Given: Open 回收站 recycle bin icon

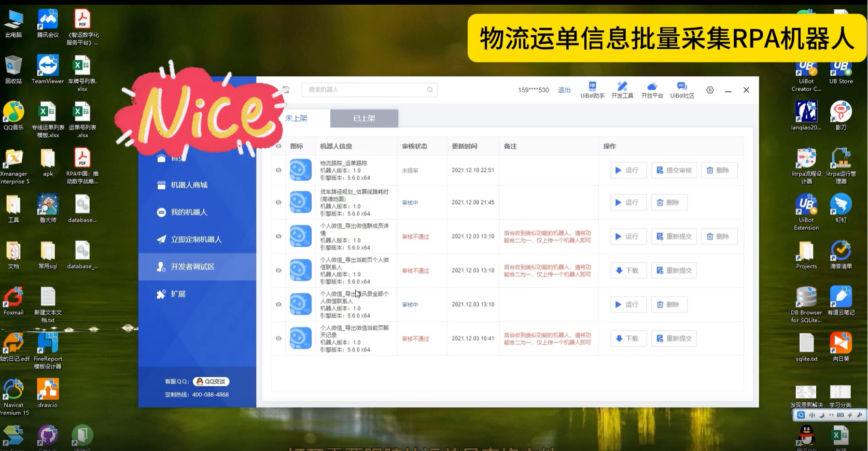Looking at the screenshot, I should [x=13, y=69].
